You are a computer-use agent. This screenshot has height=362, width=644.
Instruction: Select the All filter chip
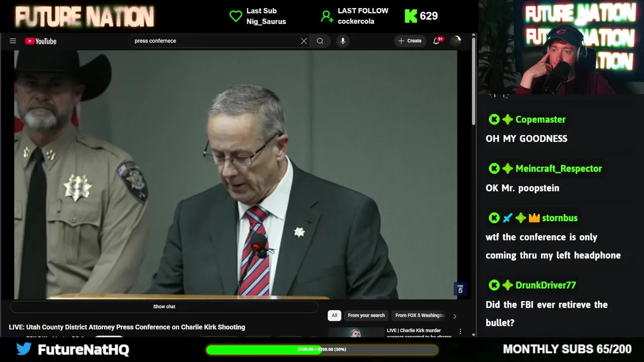coord(334,315)
